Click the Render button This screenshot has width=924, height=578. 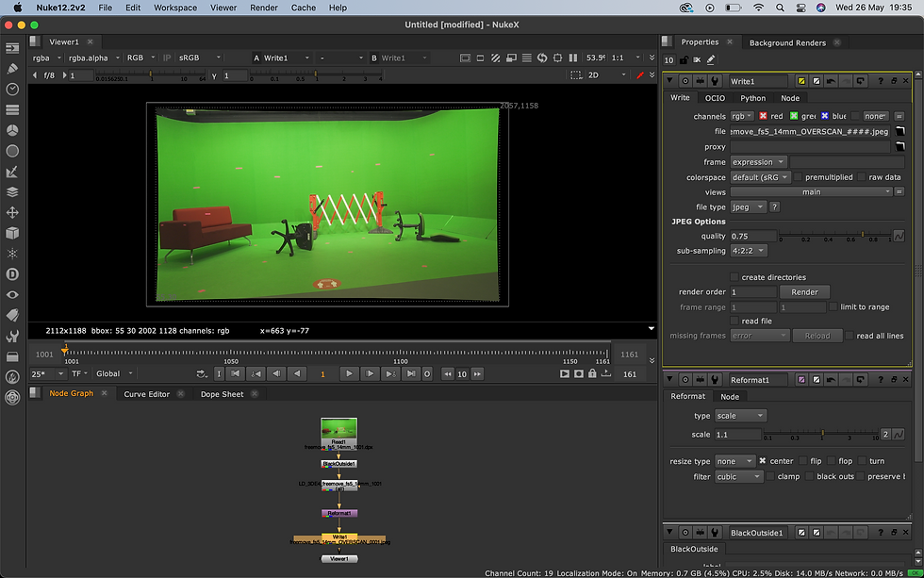pos(804,291)
